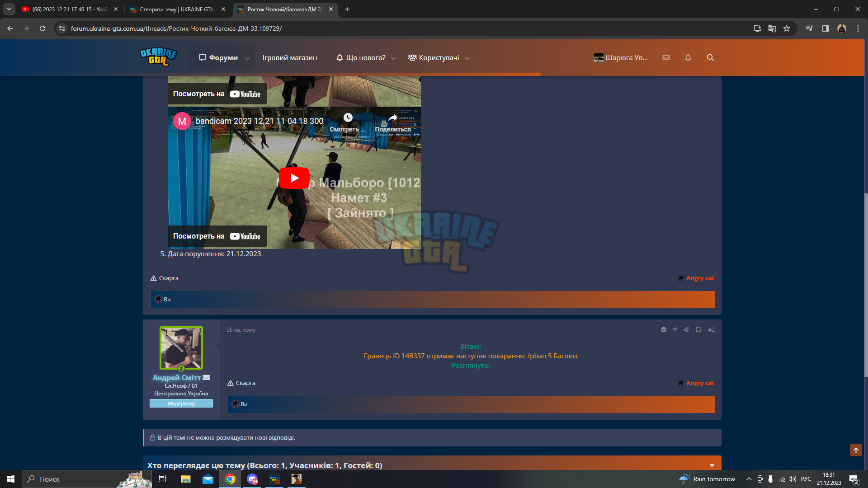Open the Chrome three-dot menu
Screen dimensions: 868x488
tap(858, 28)
